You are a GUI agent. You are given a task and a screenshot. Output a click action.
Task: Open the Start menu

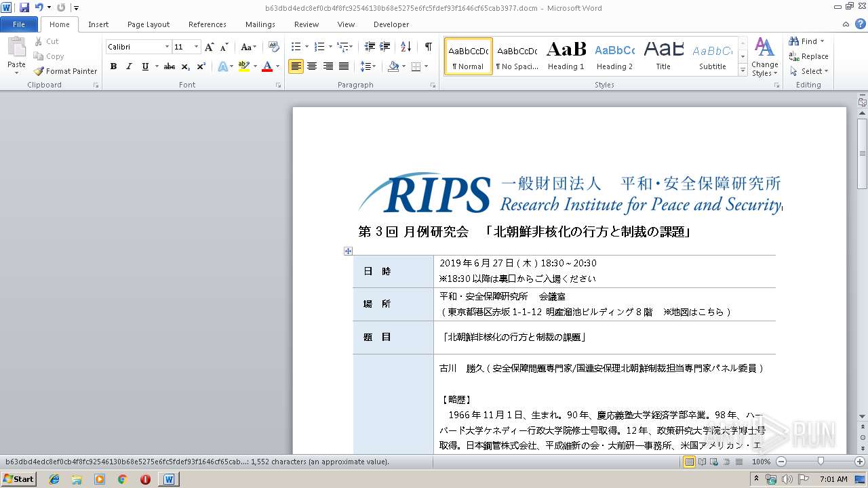pos(18,479)
